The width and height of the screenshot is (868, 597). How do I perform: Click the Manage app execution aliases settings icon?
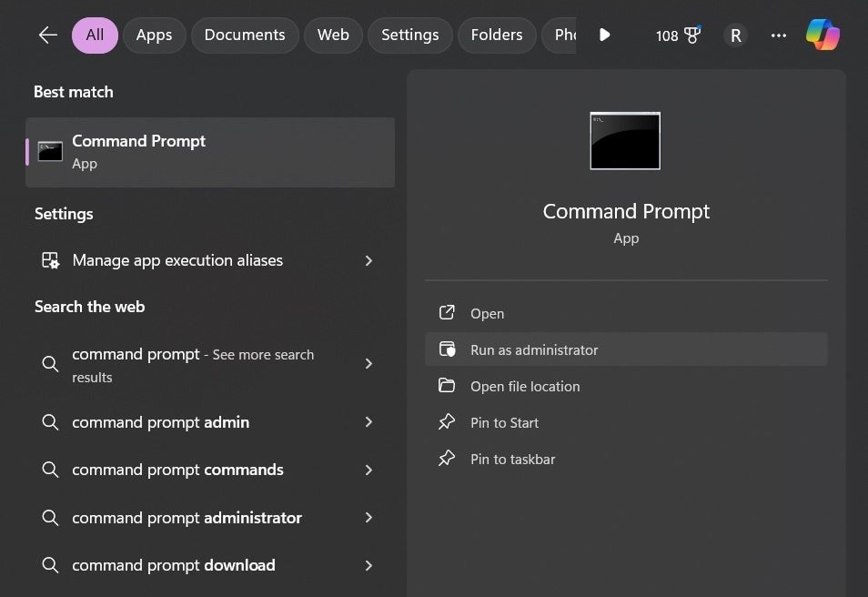tap(50, 260)
